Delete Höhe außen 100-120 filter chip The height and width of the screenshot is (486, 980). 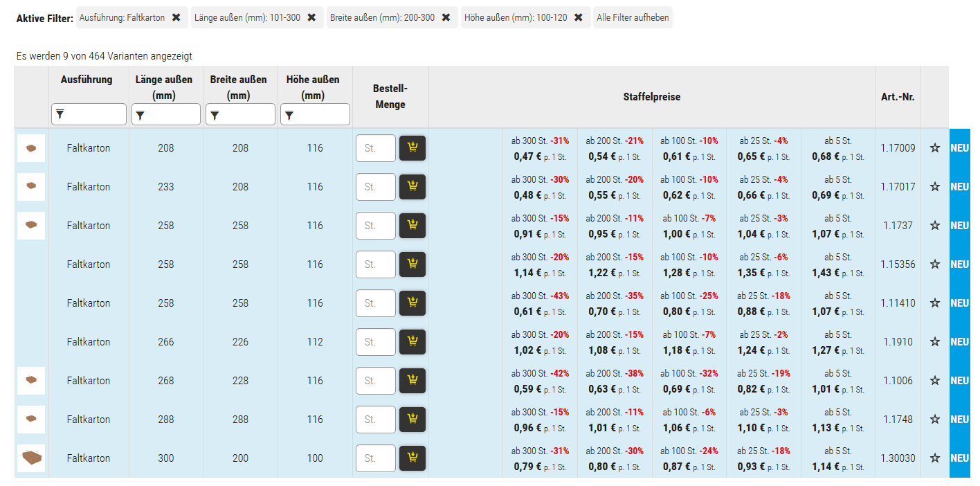click(x=579, y=17)
